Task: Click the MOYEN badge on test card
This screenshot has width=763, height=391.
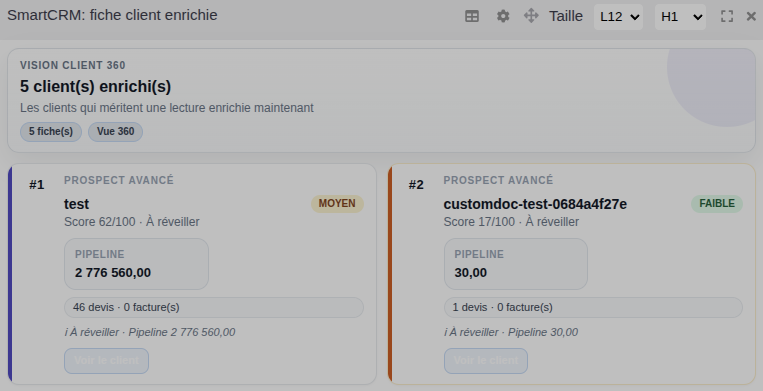Action: 337,204
